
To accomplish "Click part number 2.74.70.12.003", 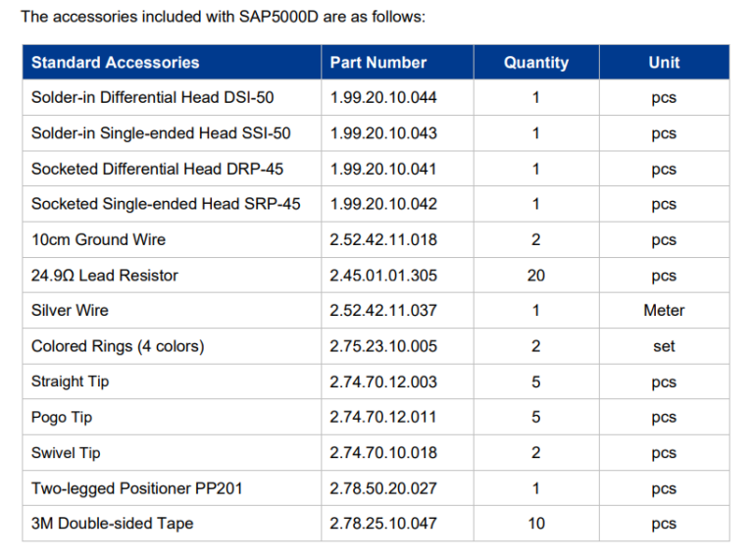I will coord(383,382).
